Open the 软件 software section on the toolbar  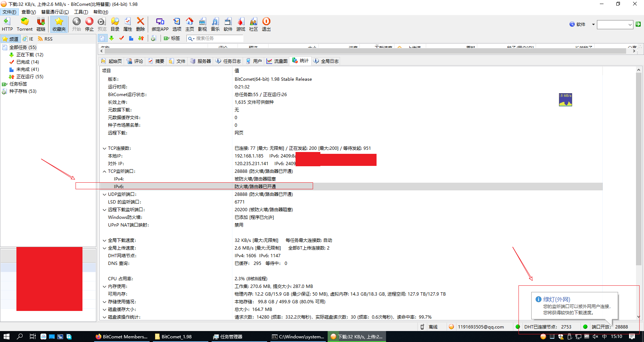pos(228,24)
